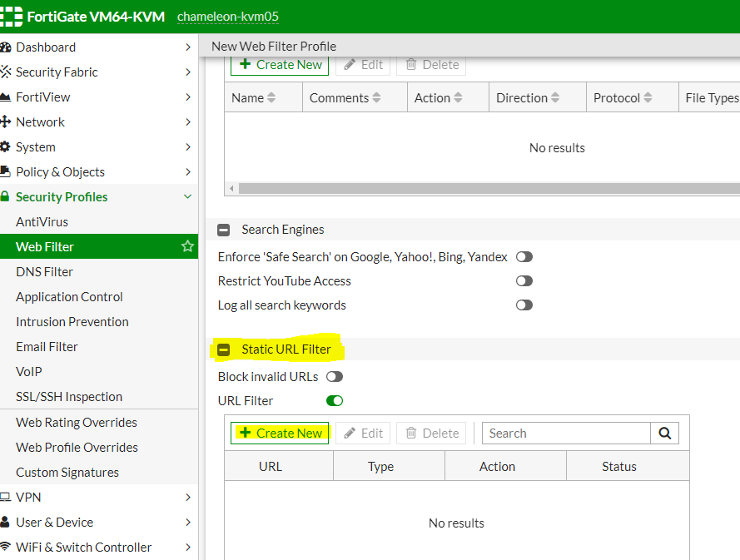
Task: Click the URL filter Search field
Action: [566, 434]
